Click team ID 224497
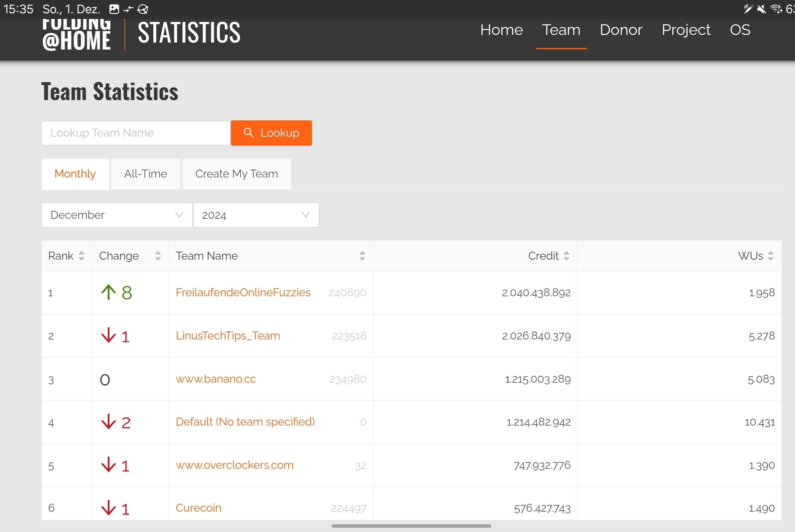Viewport: 795px width, 532px height. (349, 509)
